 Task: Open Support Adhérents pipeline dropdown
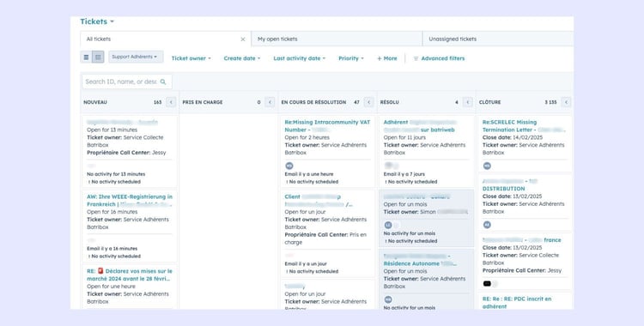[x=136, y=57]
